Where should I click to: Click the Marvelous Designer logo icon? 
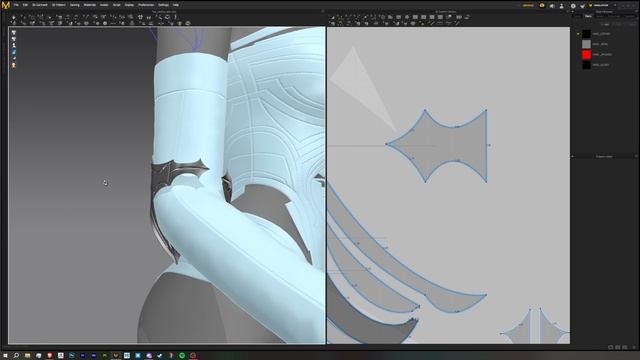click(x=6, y=5)
